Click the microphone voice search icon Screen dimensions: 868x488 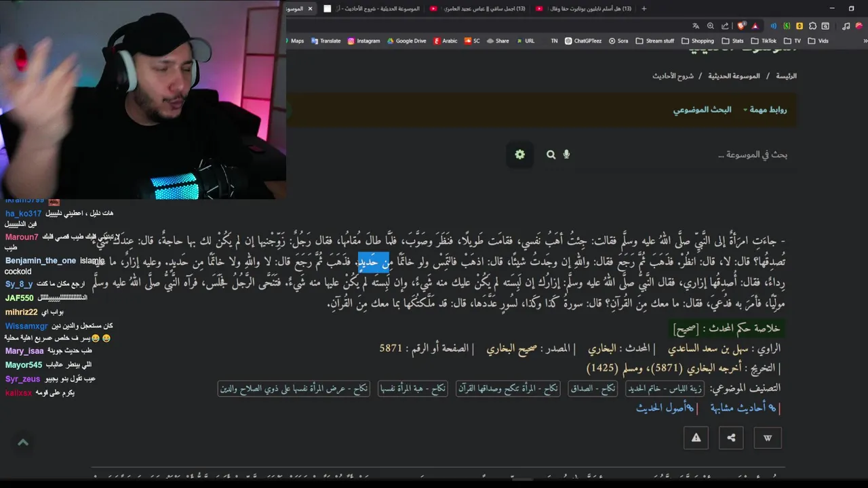coord(566,155)
